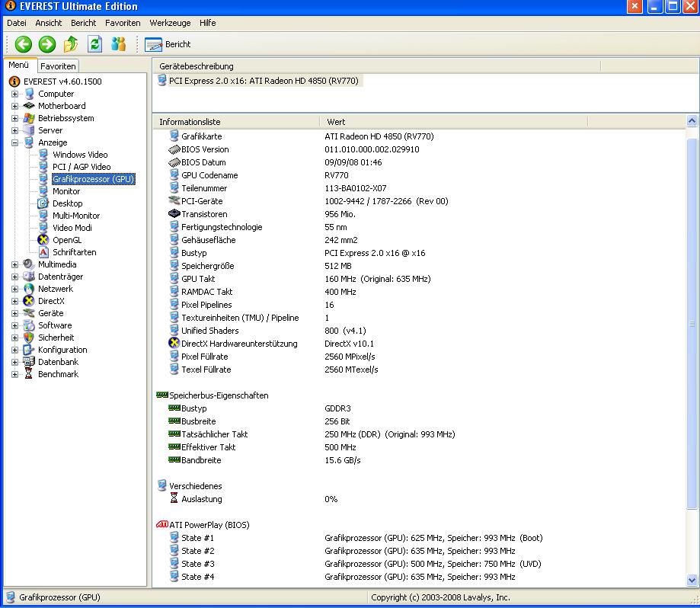Image resolution: width=700 pixels, height=608 pixels.
Task: Click the Datenbank icon in the tree
Action: click(29, 362)
